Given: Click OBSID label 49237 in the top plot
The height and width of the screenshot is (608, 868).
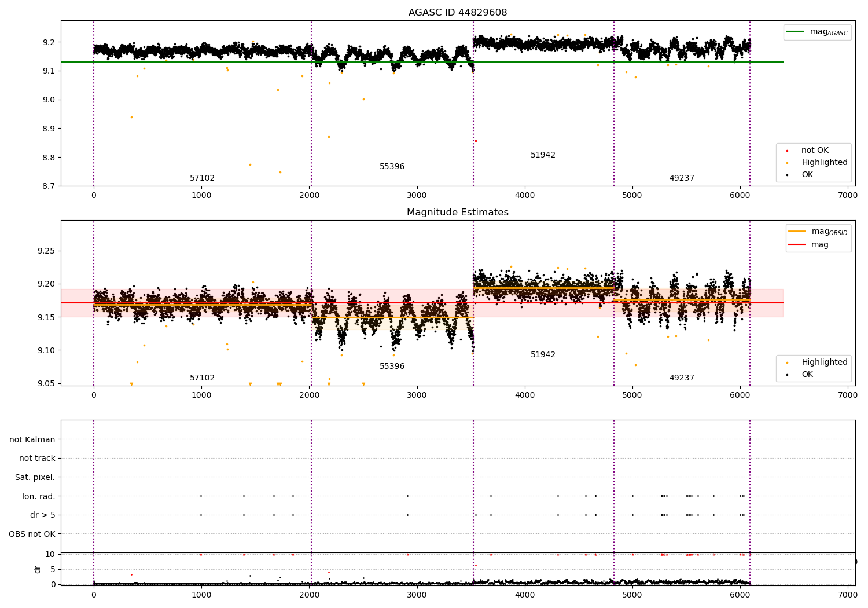Looking at the screenshot, I should 682,178.
